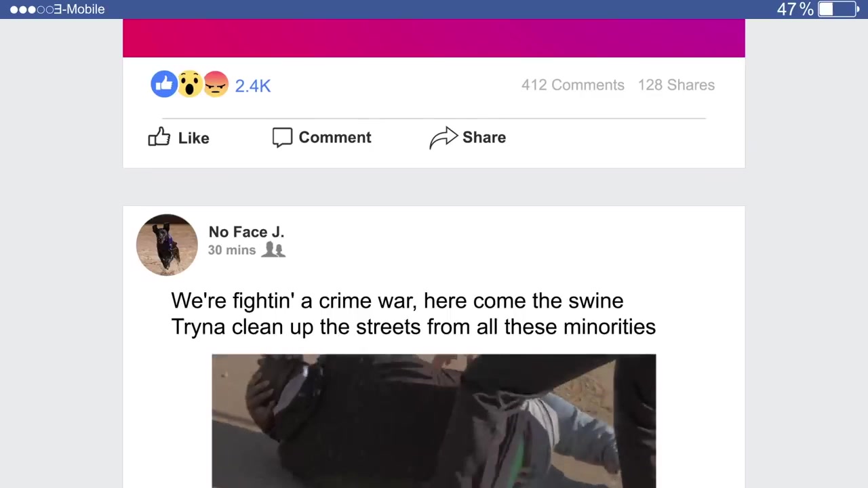Tap the signal strength dots
Image resolution: width=868 pixels, height=488 pixels.
(x=31, y=9)
